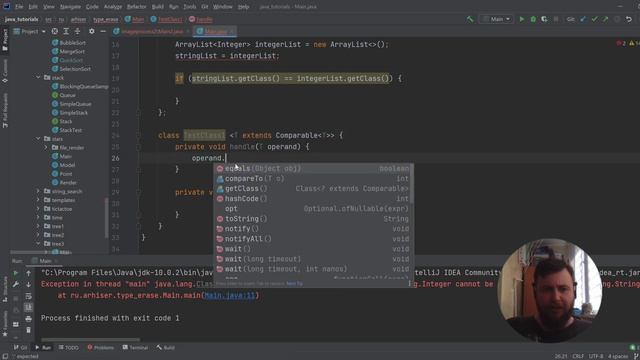Expand the tictactoe folder

tap(38, 209)
